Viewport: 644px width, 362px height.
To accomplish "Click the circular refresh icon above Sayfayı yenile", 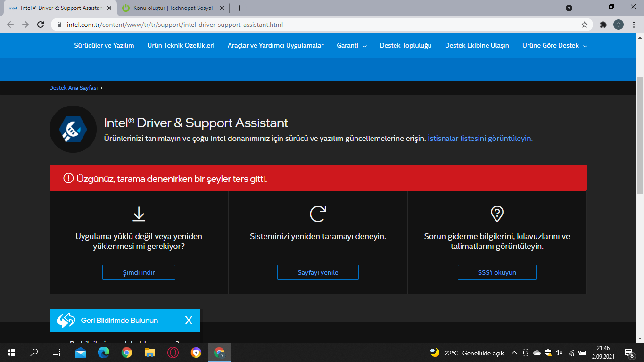I will [x=318, y=214].
